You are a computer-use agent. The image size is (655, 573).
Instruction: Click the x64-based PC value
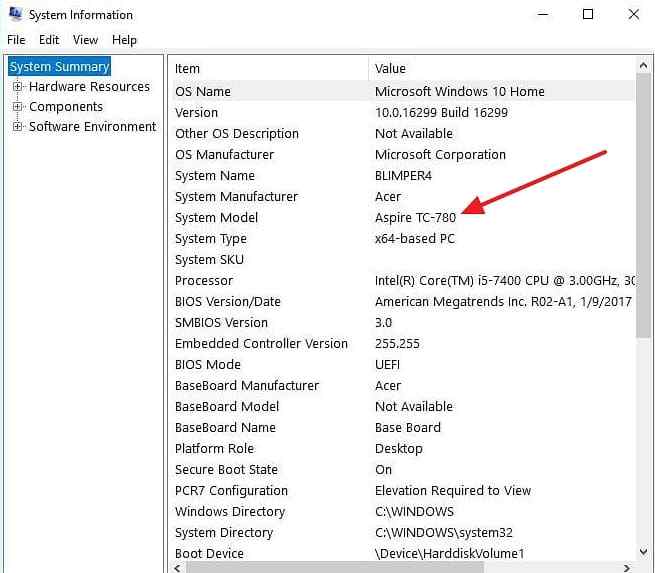[415, 238]
